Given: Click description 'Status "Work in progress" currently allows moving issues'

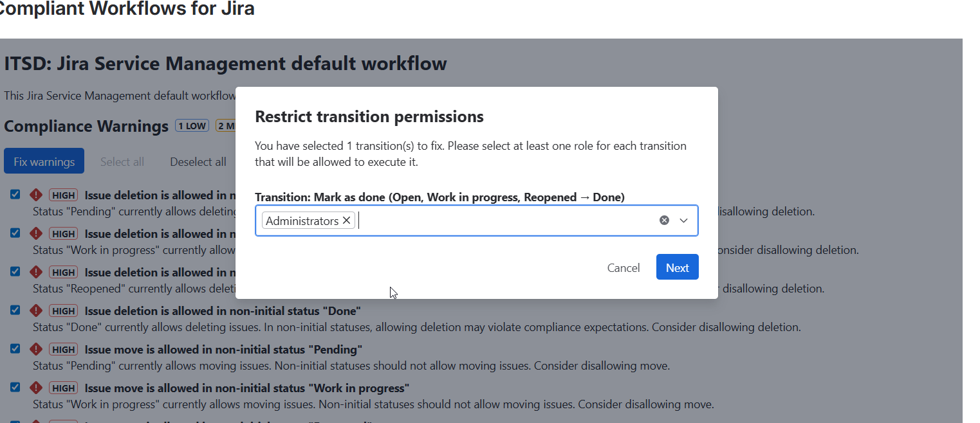Looking at the screenshot, I should pos(373,404).
